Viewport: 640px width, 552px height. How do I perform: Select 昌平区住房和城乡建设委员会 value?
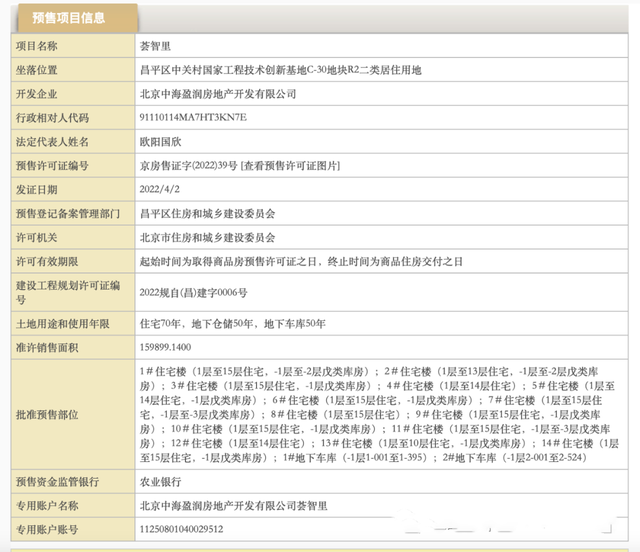tap(207, 214)
